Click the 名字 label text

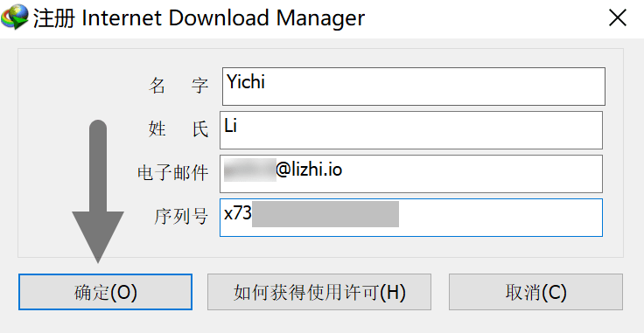click(x=178, y=86)
